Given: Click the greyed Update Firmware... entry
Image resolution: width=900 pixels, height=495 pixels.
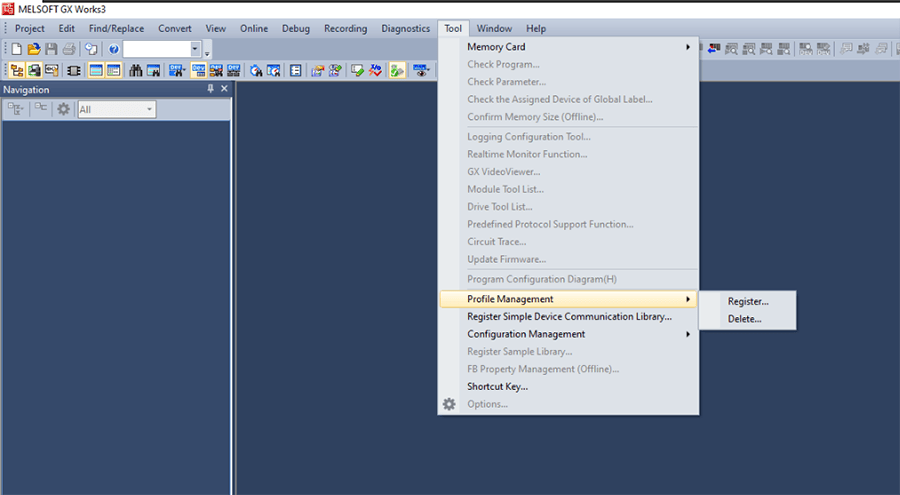Looking at the screenshot, I should 568,260.
